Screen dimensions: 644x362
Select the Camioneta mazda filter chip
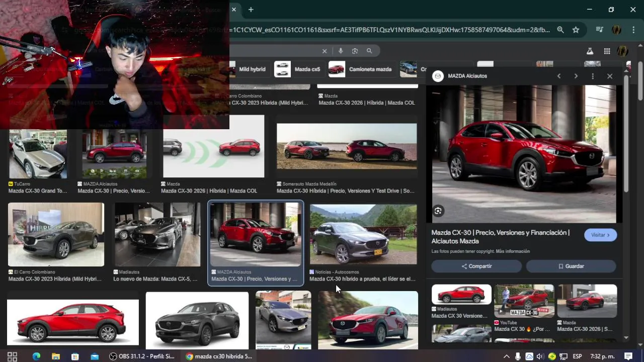pos(361,69)
